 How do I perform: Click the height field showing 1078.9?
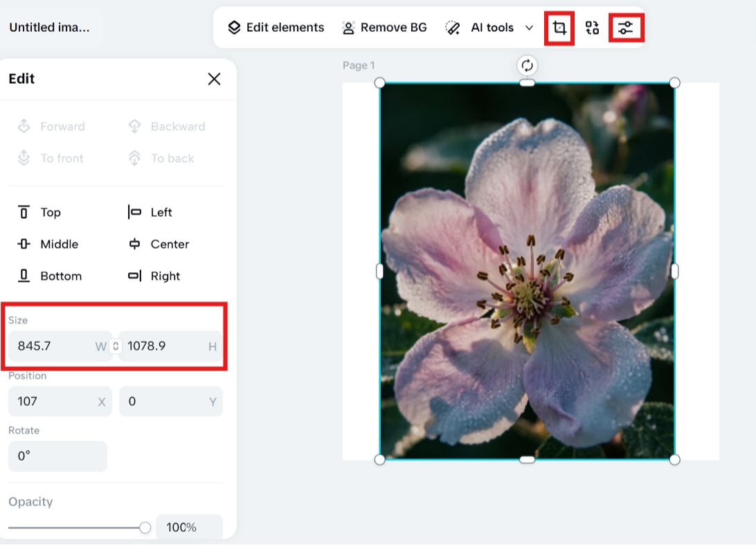(x=171, y=346)
